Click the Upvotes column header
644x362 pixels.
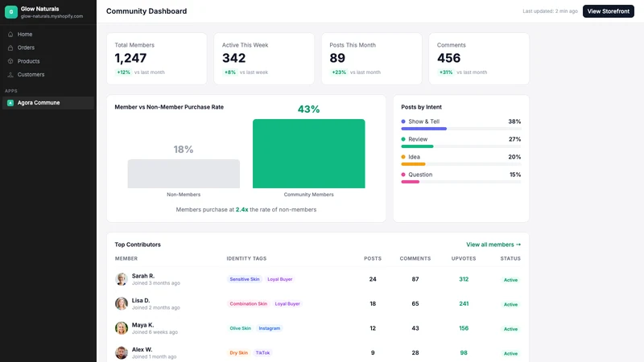click(464, 258)
